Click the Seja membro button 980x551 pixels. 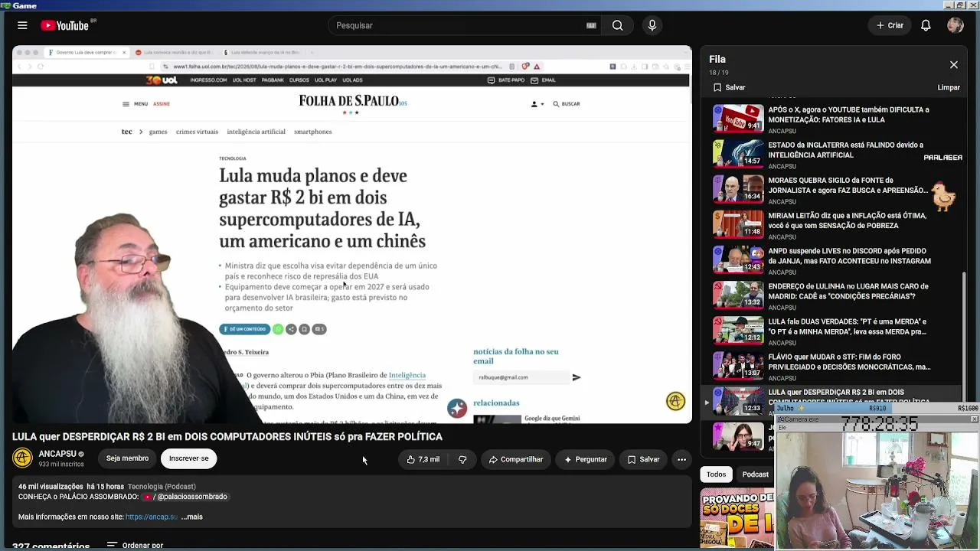127,458
